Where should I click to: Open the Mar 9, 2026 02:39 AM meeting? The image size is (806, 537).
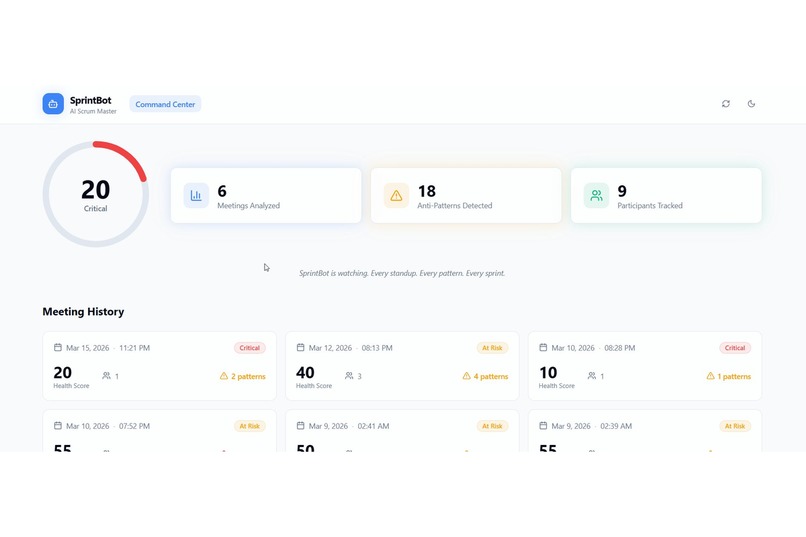(x=645, y=431)
